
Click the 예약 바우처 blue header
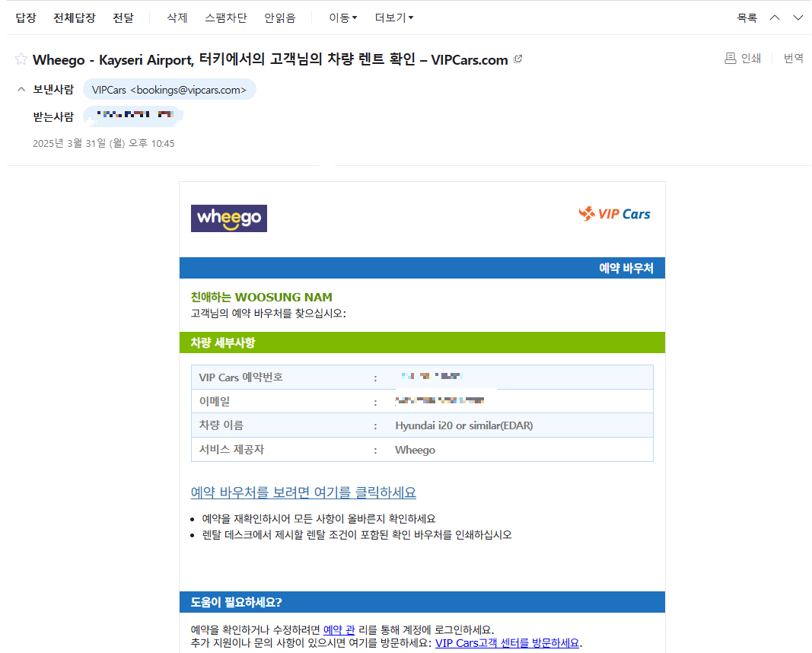coord(422,268)
